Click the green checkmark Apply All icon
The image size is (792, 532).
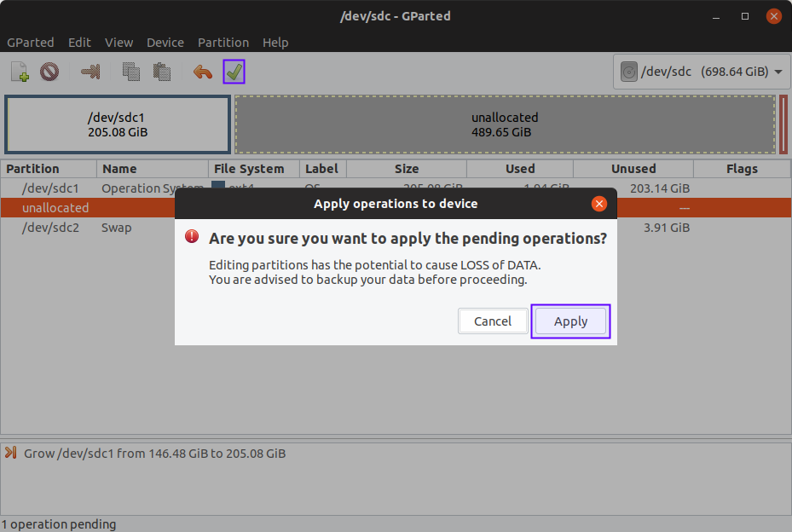[x=234, y=72]
